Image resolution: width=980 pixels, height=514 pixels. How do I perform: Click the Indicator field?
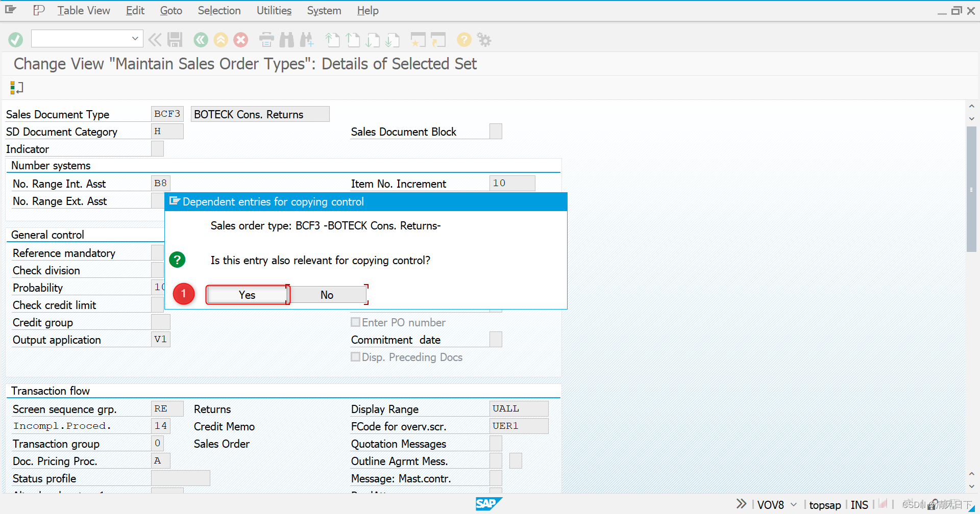click(x=157, y=149)
